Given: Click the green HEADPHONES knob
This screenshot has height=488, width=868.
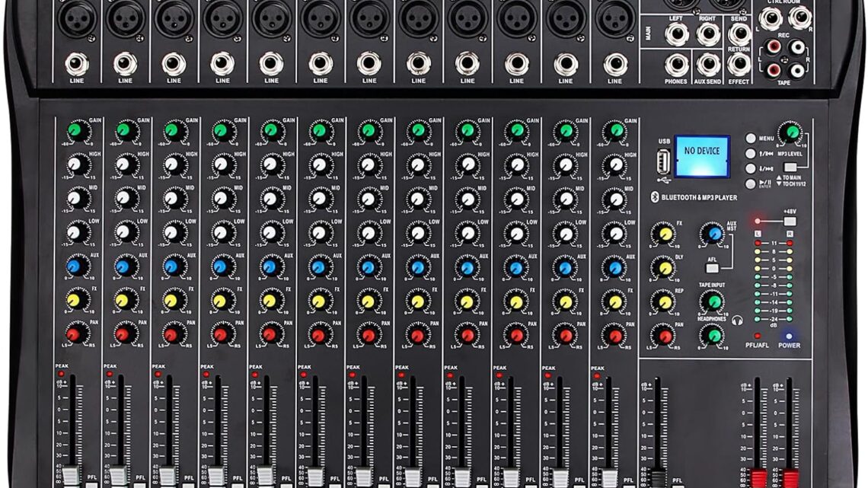Looking at the screenshot, I should 713,335.
